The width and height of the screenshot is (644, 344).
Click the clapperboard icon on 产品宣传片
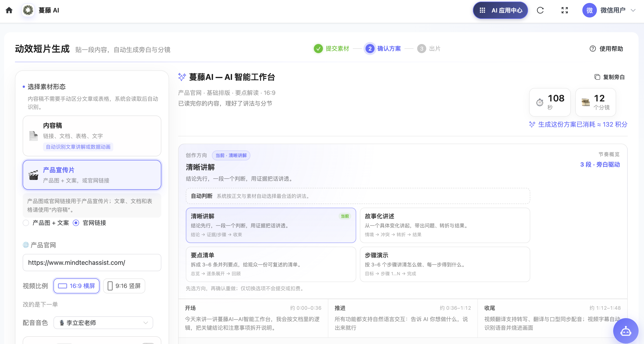pyautogui.click(x=33, y=175)
